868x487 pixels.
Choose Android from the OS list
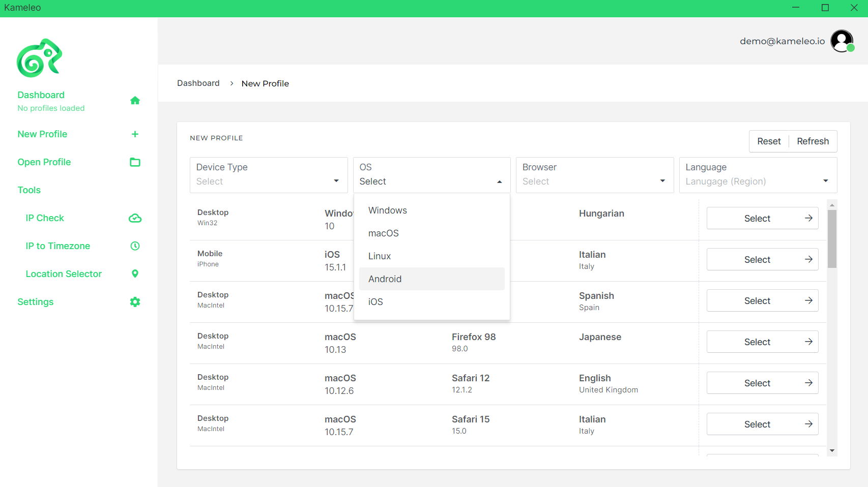[432, 279]
